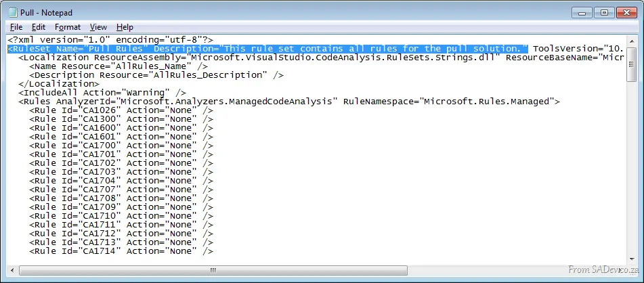Click the Rule Id="CA1707" line

(x=121, y=190)
